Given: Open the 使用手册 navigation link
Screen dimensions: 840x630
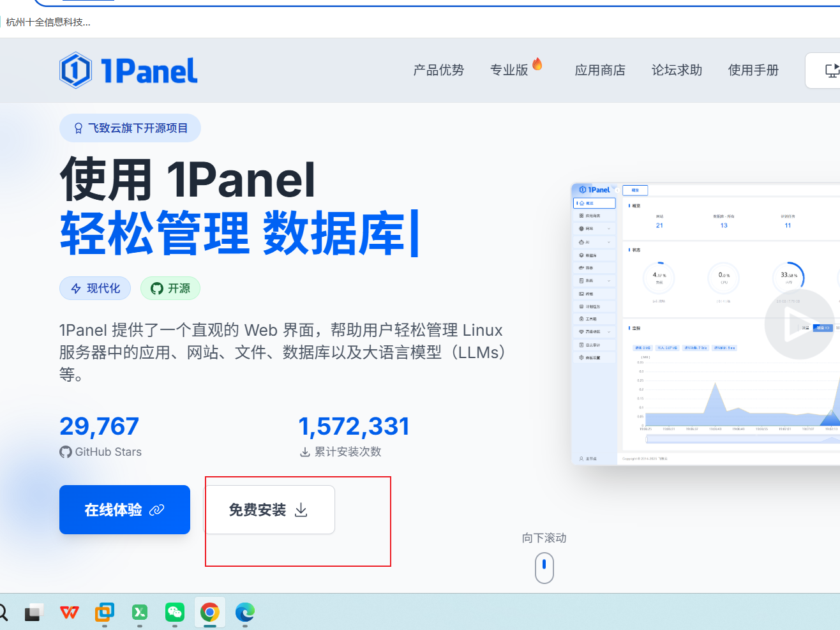Looking at the screenshot, I should pos(753,70).
